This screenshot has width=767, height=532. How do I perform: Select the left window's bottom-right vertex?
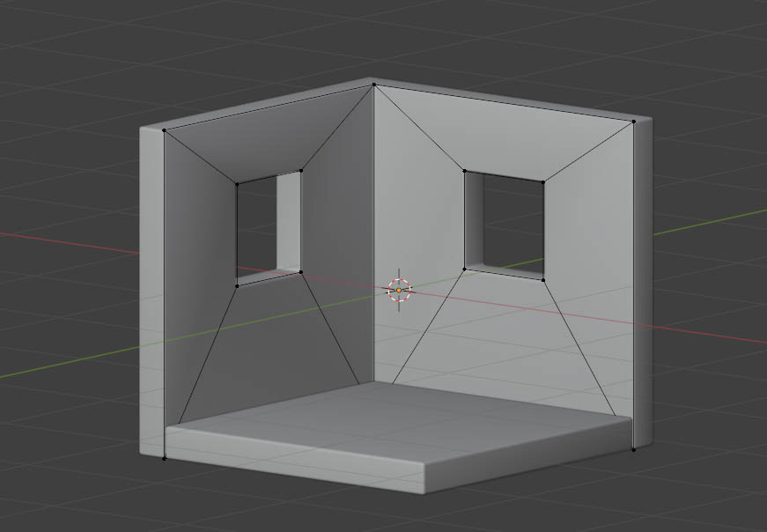(x=301, y=272)
